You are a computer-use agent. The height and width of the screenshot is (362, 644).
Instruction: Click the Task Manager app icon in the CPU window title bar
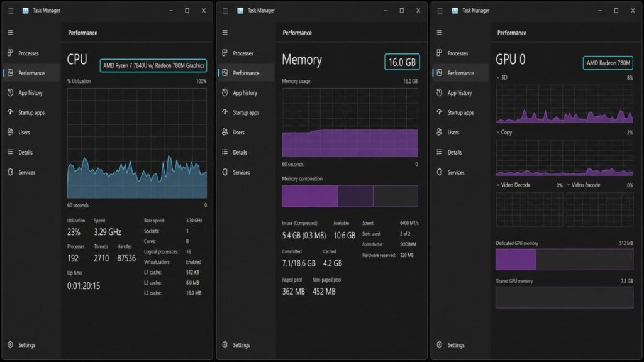pos(25,11)
